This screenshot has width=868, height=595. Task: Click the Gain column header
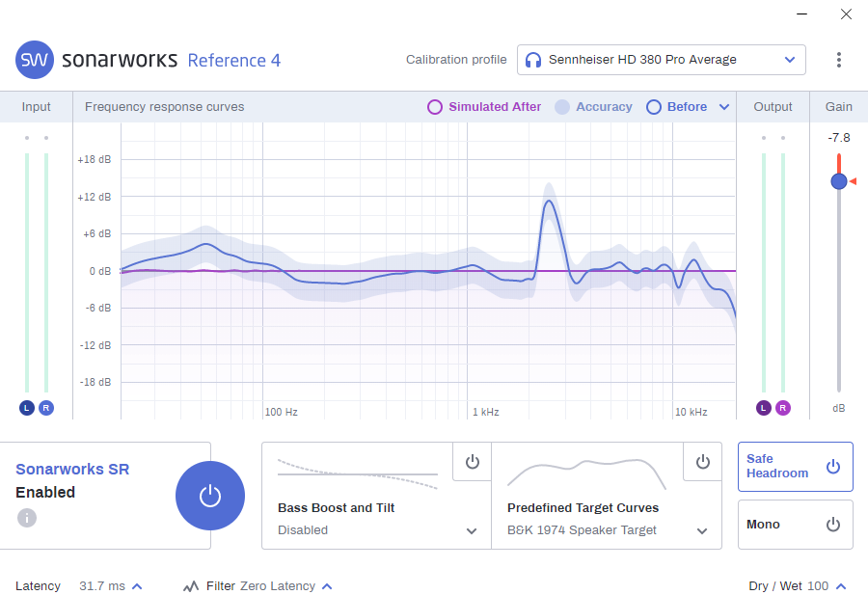pos(839,107)
